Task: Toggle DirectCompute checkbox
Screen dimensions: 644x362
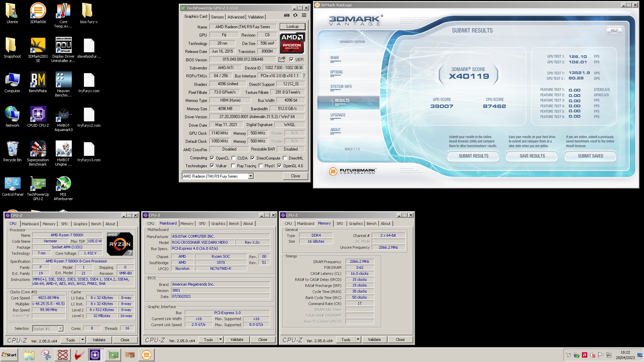Action: click(x=253, y=158)
